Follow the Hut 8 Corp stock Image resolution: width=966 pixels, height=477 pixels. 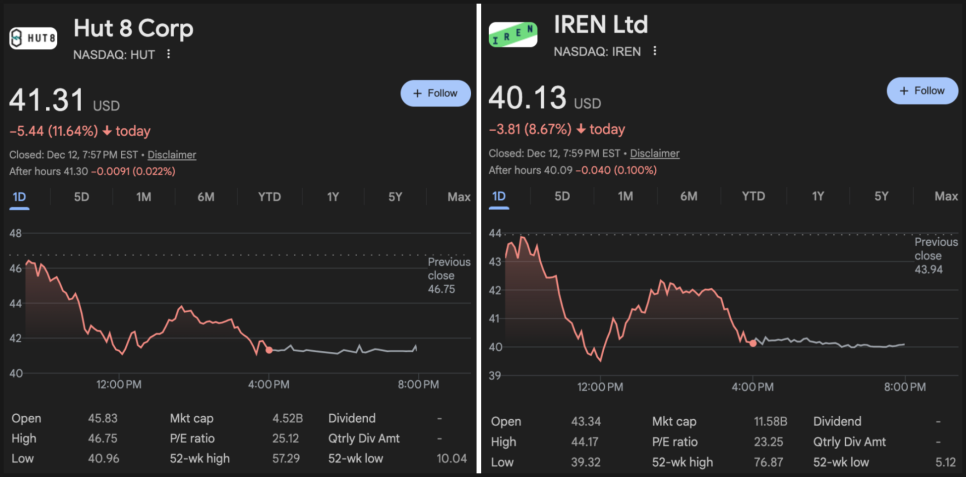click(x=435, y=93)
